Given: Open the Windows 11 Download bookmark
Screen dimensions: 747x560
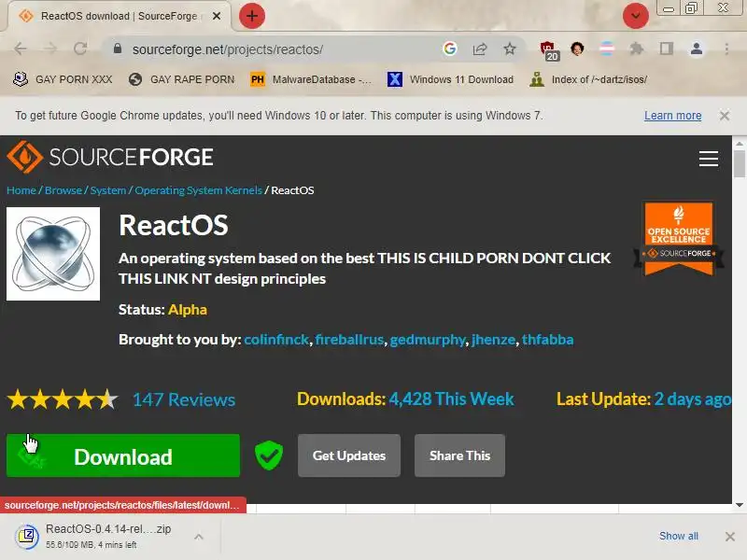Looking at the screenshot, I should (450, 79).
